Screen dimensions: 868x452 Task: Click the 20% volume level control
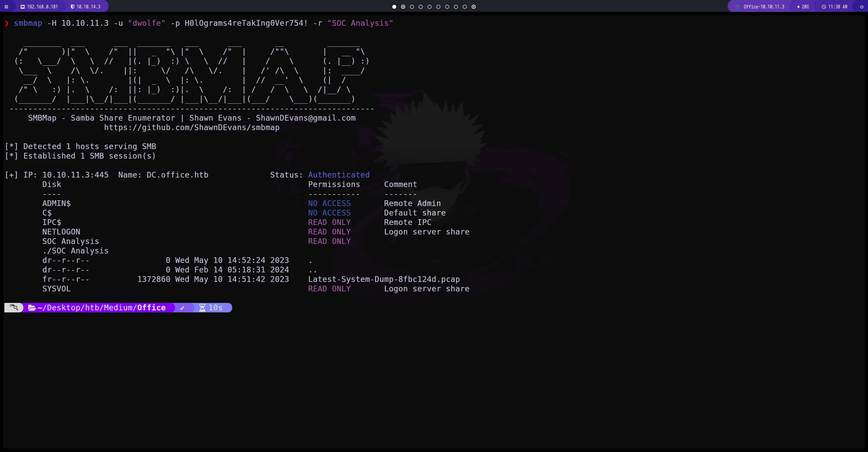point(805,7)
